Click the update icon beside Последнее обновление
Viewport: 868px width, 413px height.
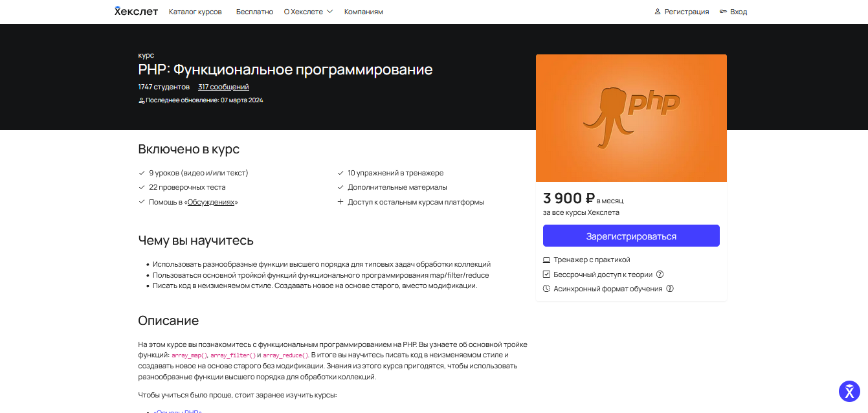click(x=141, y=100)
